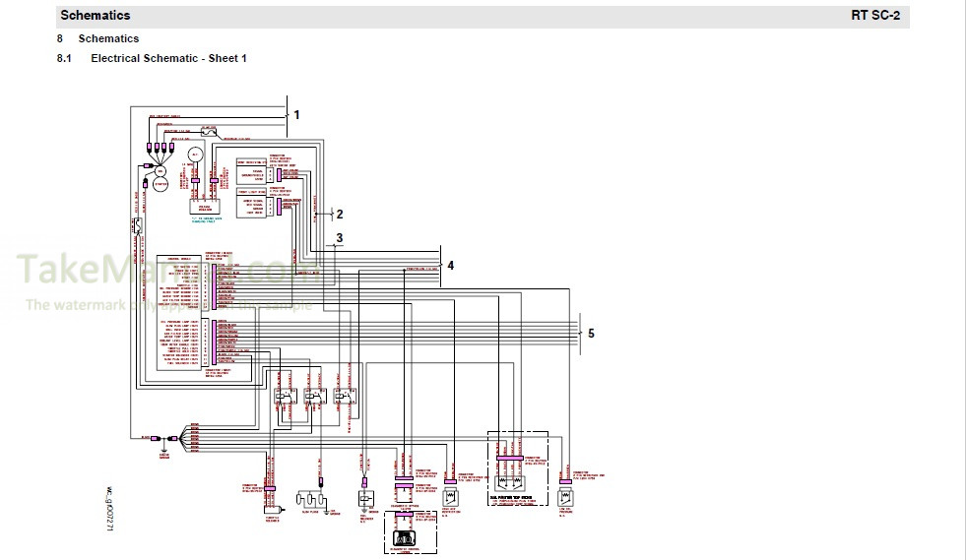Click the '8 Schematics' section heading
Viewport: 966px width, 560px height.
point(108,38)
